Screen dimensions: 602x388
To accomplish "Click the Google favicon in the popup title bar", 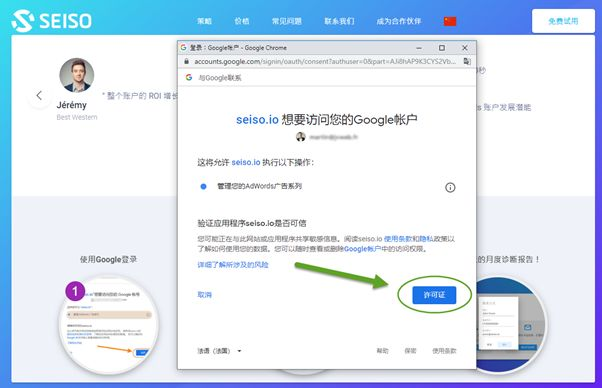I will (184, 48).
